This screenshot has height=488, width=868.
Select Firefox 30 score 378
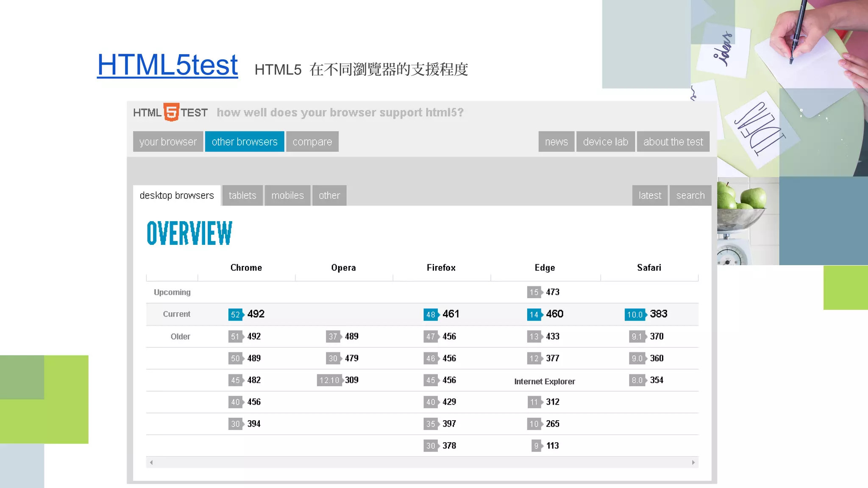[440, 446]
